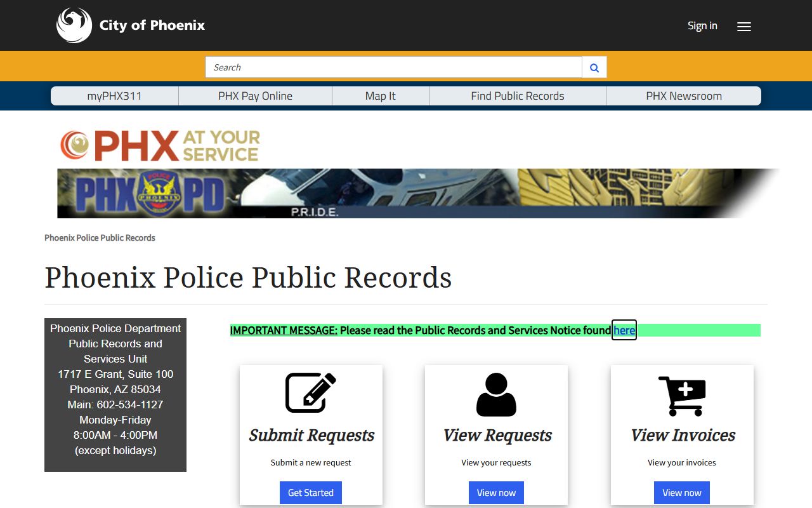
Task: Click the search magnifier button
Action: click(x=594, y=67)
